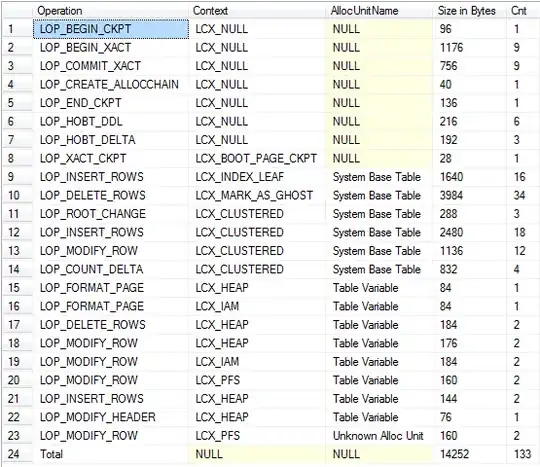Select the LOP_ROOT_CHANGE cell

(x=111, y=214)
